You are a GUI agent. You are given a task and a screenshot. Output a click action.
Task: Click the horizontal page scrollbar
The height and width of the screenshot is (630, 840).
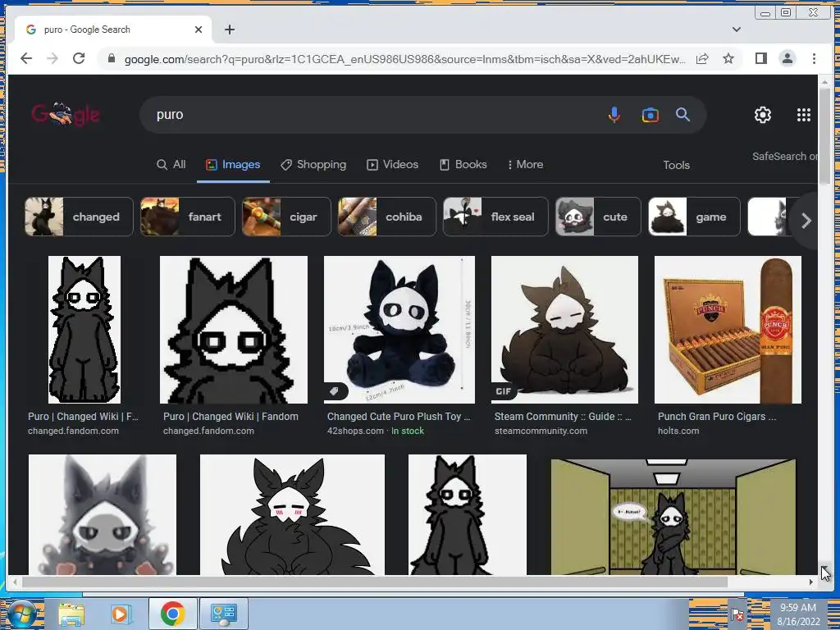pyautogui.click(x=374, y=582)
